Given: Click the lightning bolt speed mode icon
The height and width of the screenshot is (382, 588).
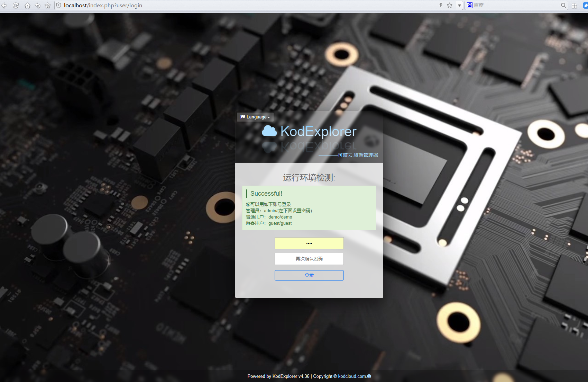Looking at the screenshot, I should (441, 5).
